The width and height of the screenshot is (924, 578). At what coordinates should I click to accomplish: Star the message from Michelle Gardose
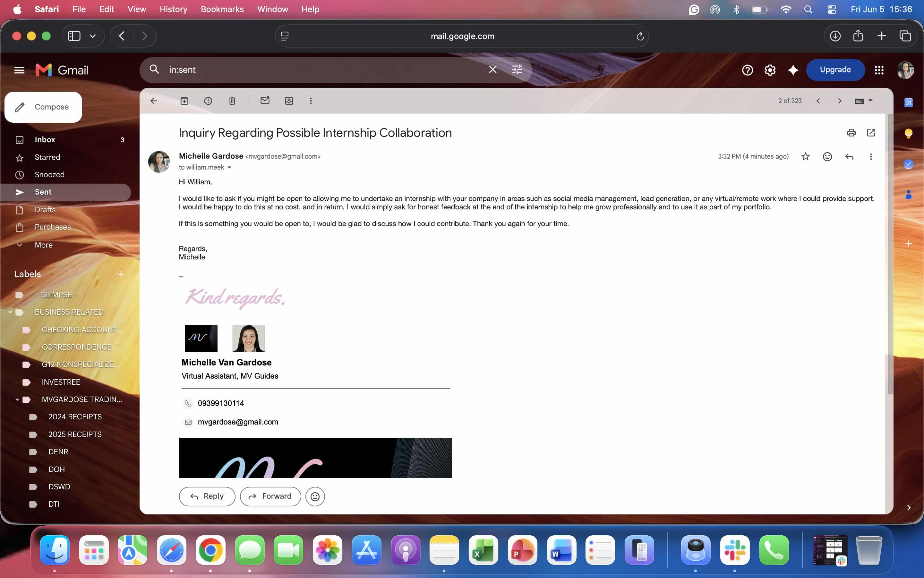(x=806, y=156)
